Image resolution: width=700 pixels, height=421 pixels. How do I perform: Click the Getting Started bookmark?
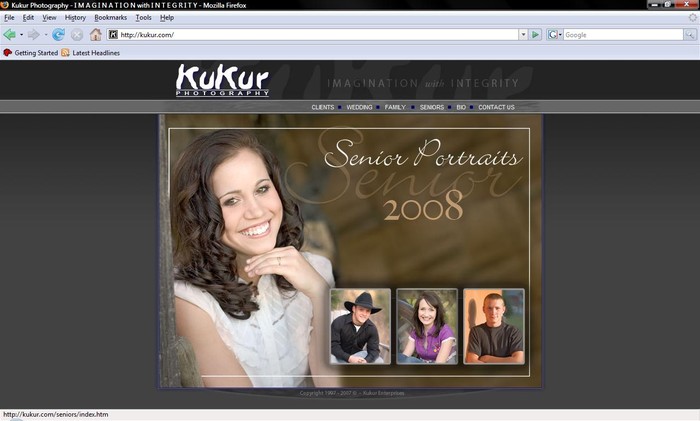35,53
